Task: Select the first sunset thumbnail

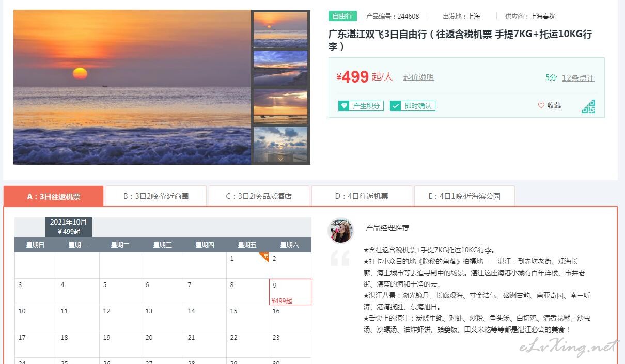Action: pyautogui.click(x=280, y=29)
